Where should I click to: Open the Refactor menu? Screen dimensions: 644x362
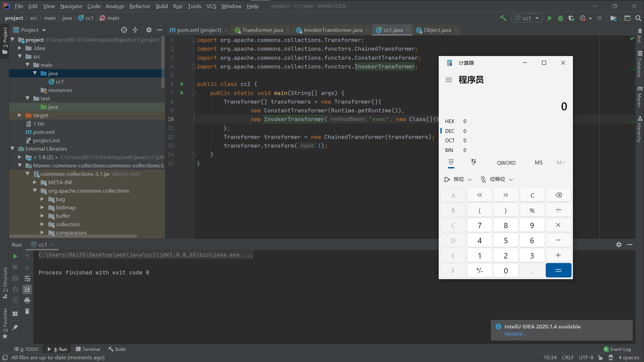[140, 6]
